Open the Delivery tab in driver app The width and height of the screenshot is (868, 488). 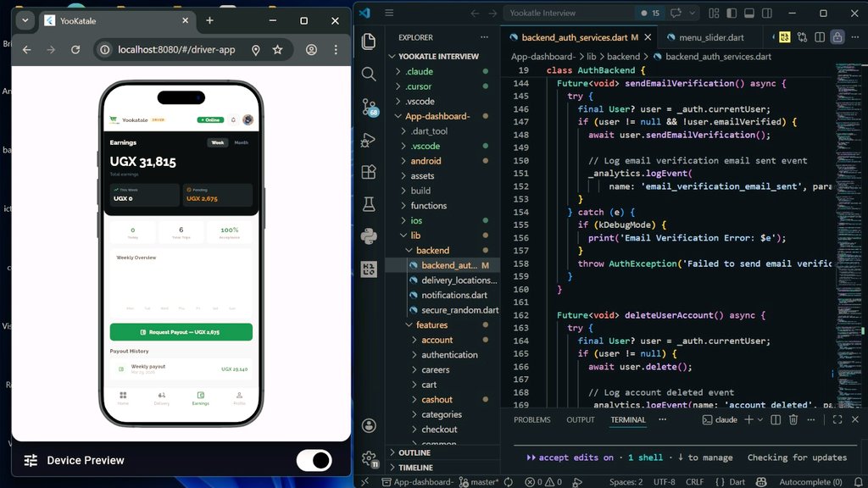162,398
